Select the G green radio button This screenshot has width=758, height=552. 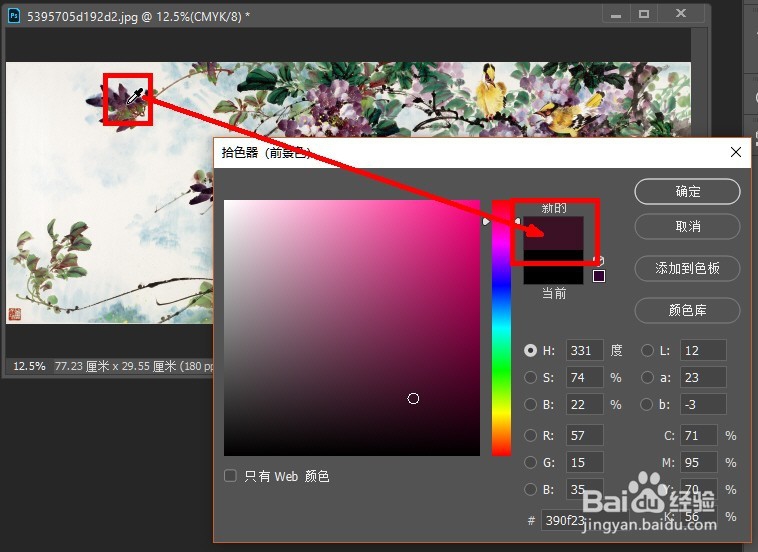tap(530, 463)
